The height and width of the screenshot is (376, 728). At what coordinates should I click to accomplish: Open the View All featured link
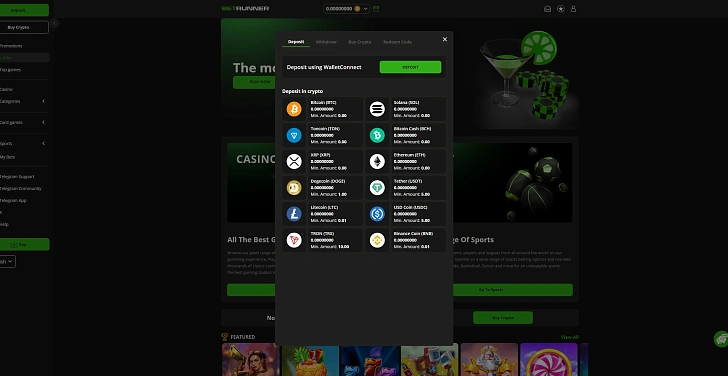(x=569, y=337)
